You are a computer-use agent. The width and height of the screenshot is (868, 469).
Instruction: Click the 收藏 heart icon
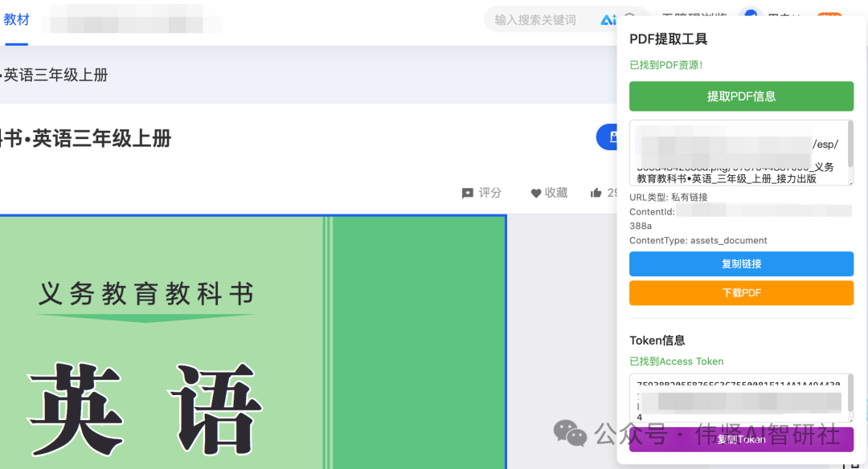tap(536, 193)
